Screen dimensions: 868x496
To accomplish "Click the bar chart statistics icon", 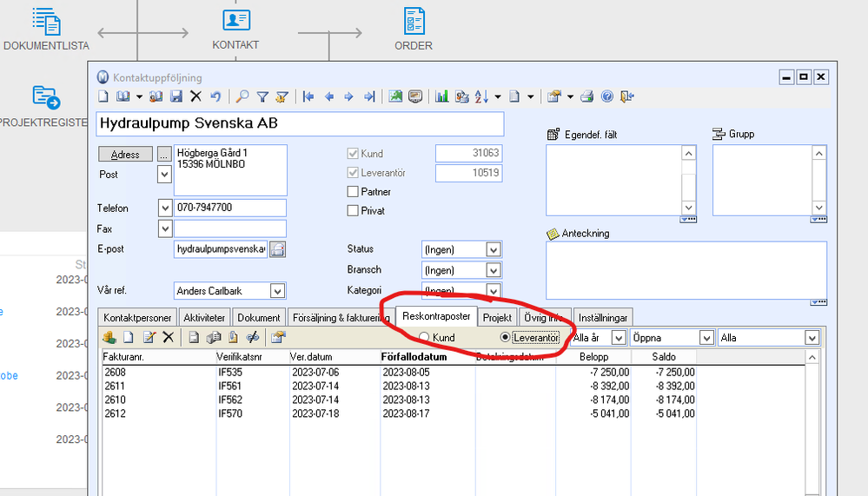I will click(441, 97).
